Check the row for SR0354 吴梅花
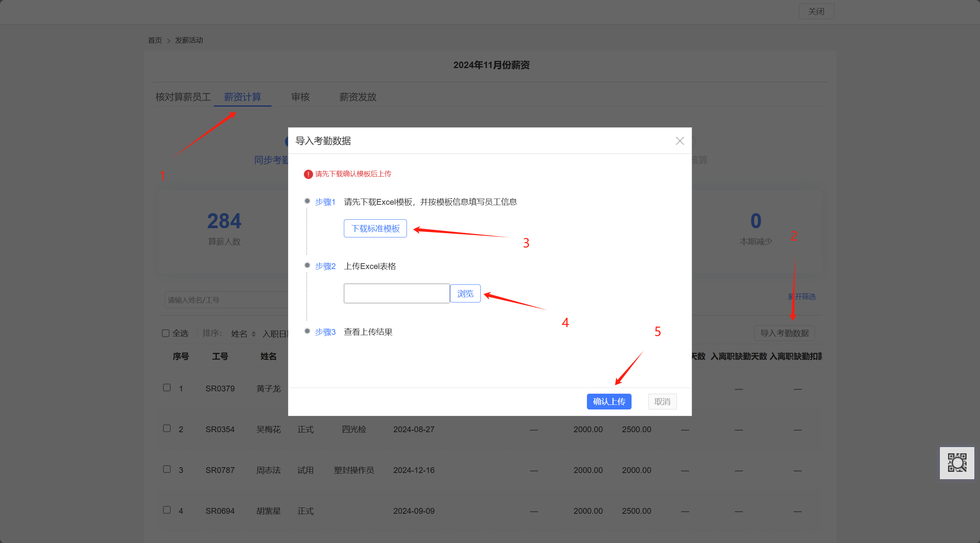Screen dimensions: 980x543 [x=167, y=428]
